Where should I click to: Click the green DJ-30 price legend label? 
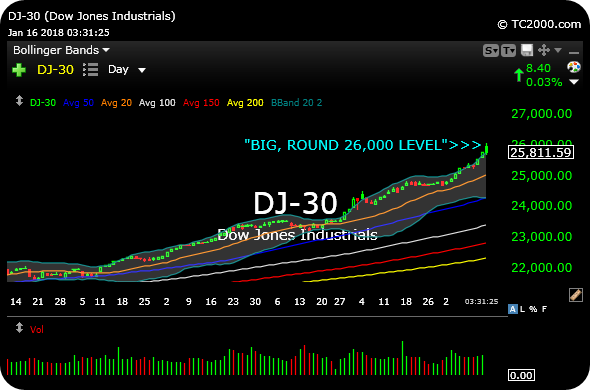pos(43,102)
